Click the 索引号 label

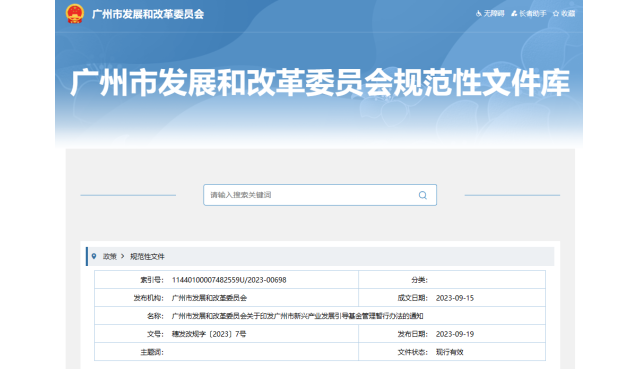pos(152,280)
